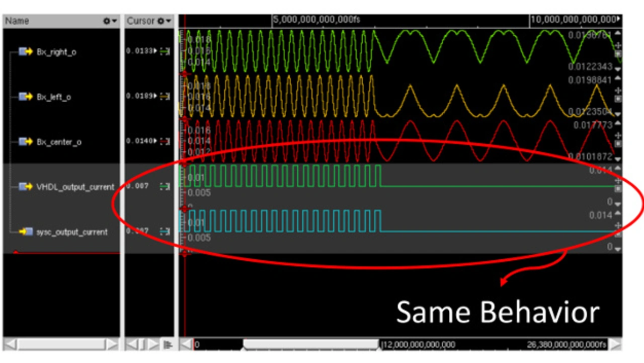The image size is (644, 363).
Task: Select the VHDL_output_current signal row
Action: coord(75,187)
